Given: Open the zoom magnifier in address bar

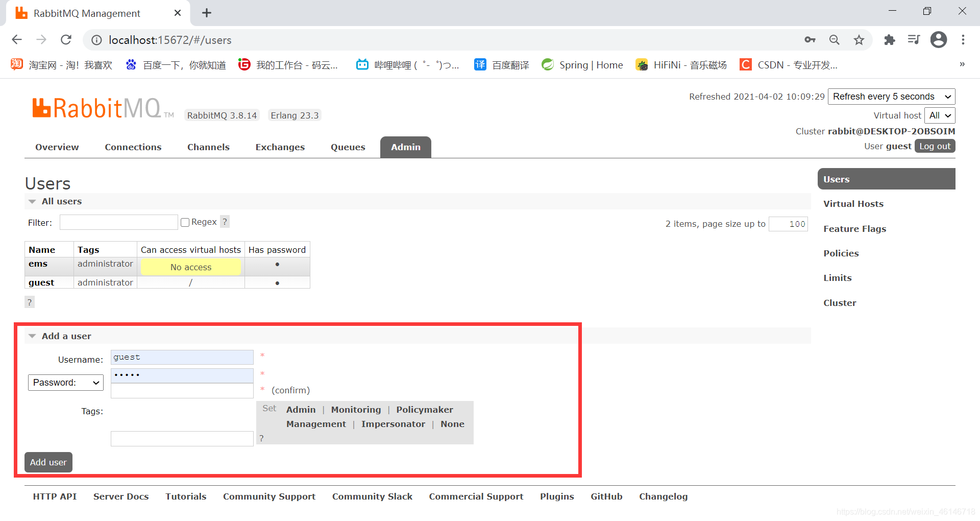Looking at the screenshot, I should coord(835,40).
